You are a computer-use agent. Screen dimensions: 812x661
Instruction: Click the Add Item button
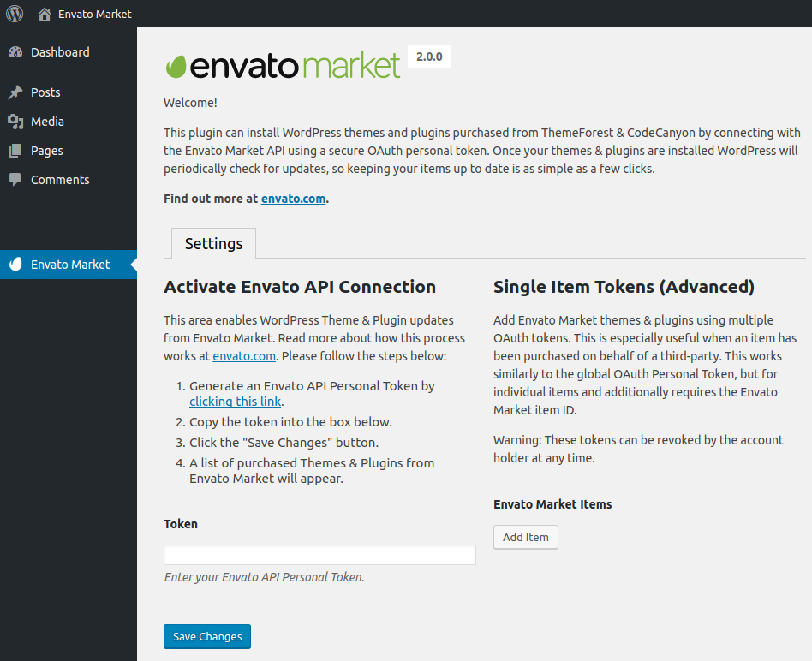pyautogui.click(x=526, y=538)
